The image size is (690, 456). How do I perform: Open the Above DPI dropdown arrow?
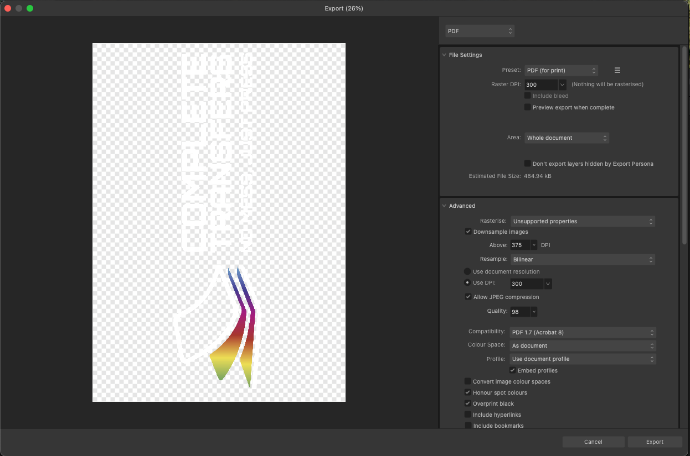[534, 245]
